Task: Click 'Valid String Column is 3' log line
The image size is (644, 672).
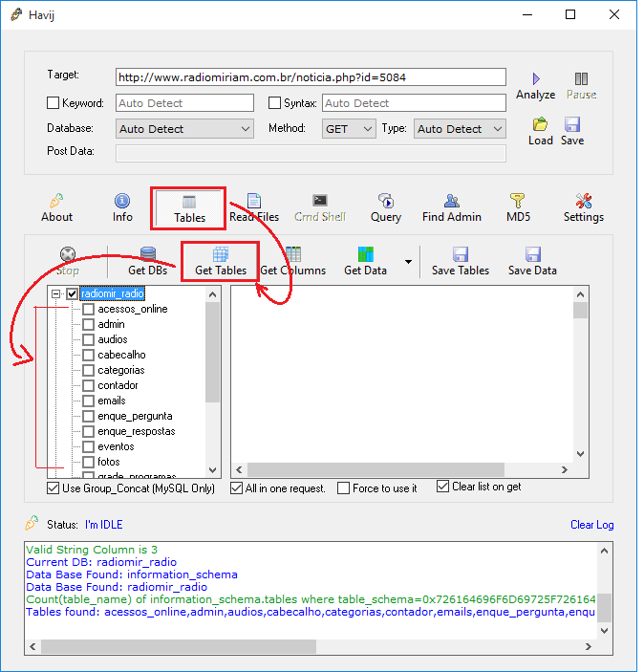Action: tap(92, 550)
